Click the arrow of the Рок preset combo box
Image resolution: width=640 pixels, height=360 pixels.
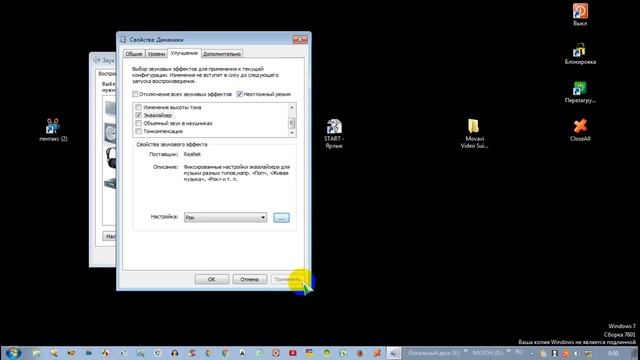263,218
